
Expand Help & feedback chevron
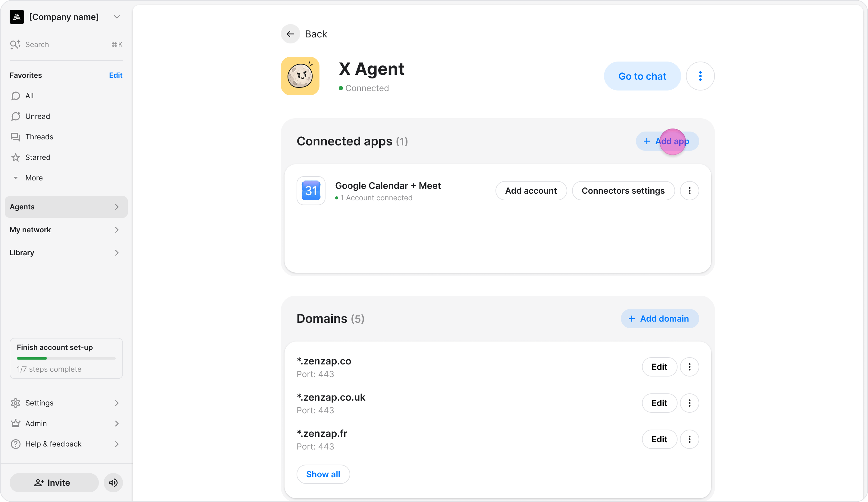[x=117, y=444]
